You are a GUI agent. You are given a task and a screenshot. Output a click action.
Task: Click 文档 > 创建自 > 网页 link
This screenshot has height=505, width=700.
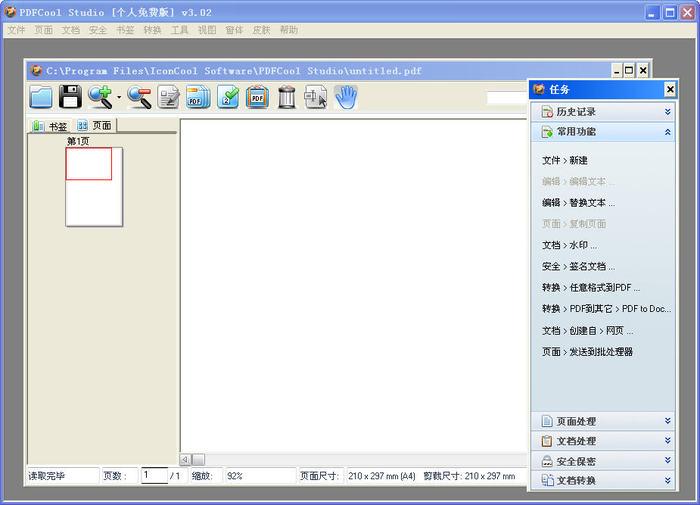pos(587,331)
